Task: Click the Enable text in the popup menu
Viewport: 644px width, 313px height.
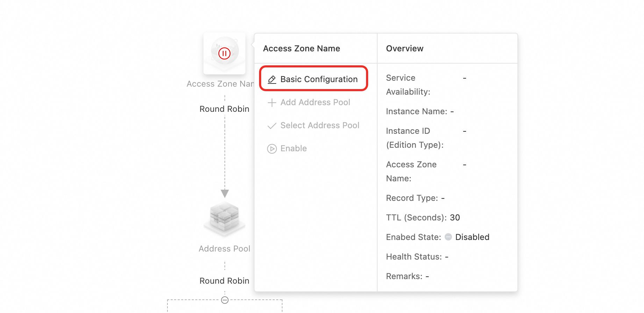Action: tap(293, 148)
